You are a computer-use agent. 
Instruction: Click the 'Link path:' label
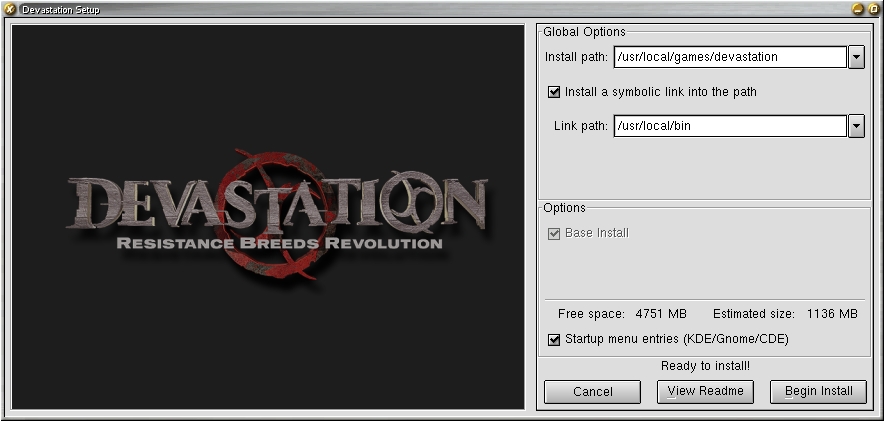581,126
